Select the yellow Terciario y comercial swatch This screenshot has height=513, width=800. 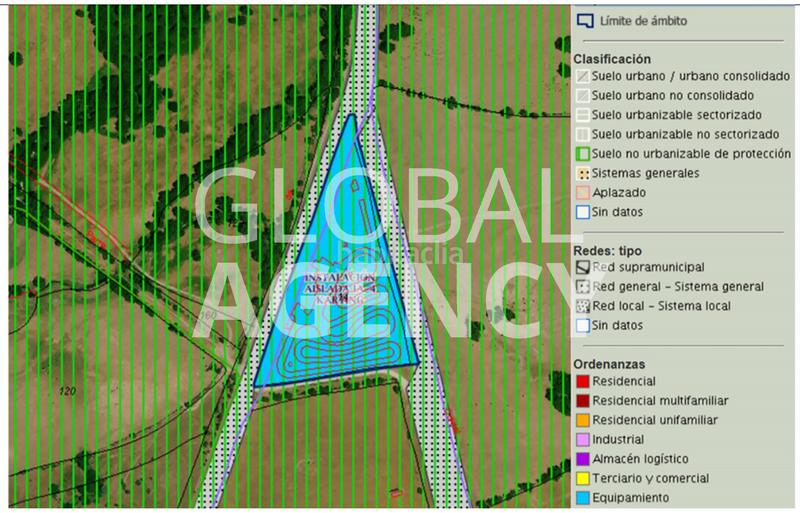[582, 478]
